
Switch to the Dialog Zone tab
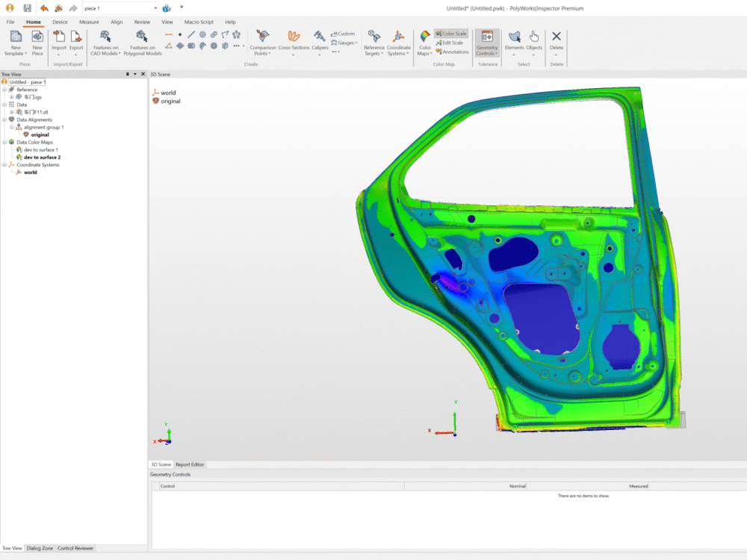click(x=40, y=548)
